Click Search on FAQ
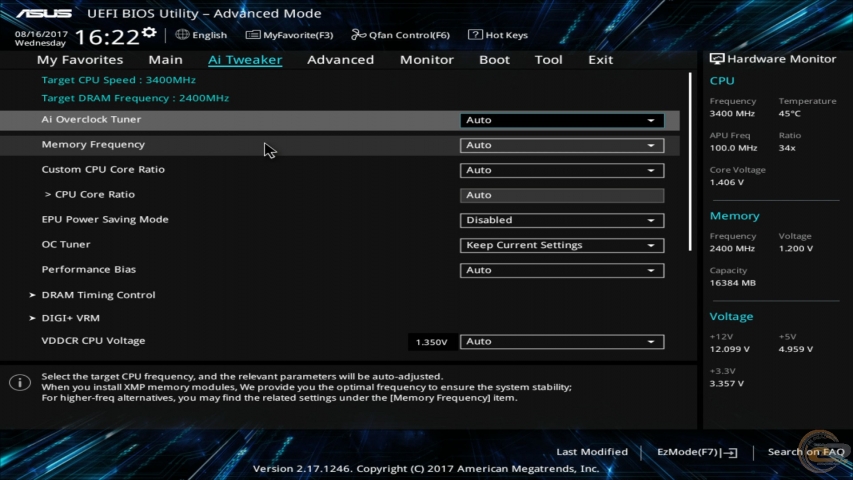The width and height of the screenshot is (853, 480). point(806,452)
